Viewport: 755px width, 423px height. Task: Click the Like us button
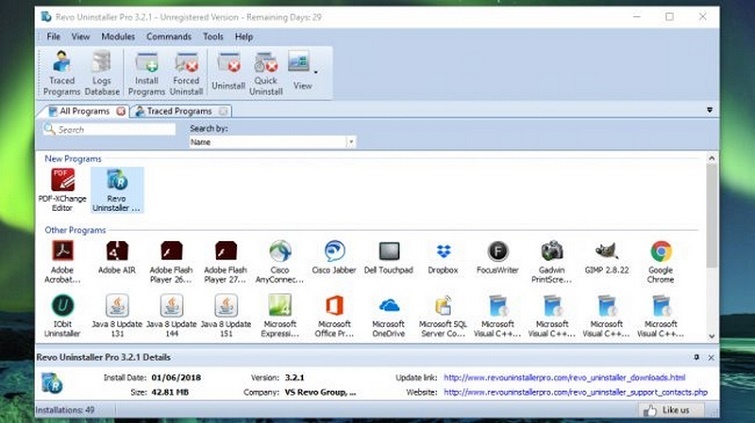point(667,410)
